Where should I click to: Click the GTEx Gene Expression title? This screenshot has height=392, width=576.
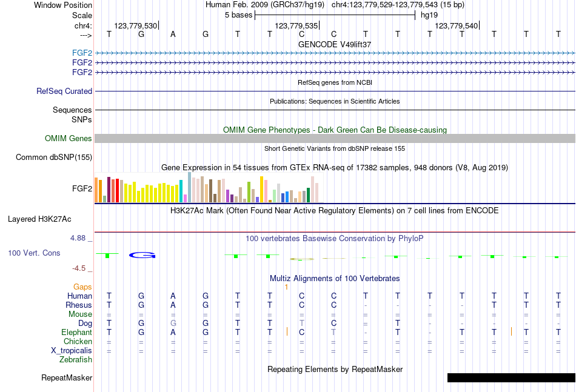pyautogui.click(x=335, y=168)
